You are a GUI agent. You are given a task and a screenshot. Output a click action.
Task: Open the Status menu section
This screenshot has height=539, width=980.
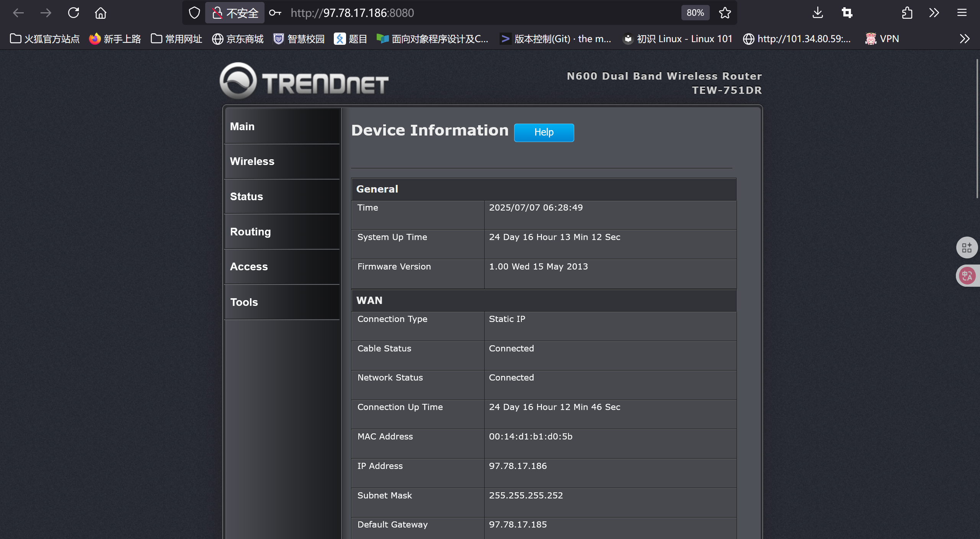pyautogui.click(x=283, y=197)
